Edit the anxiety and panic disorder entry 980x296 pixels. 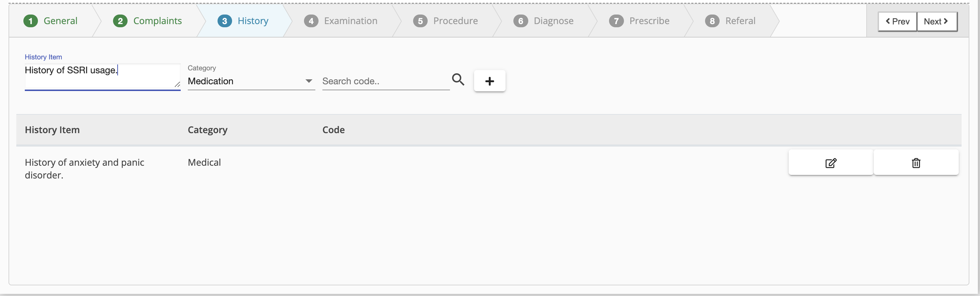[830, 163]
